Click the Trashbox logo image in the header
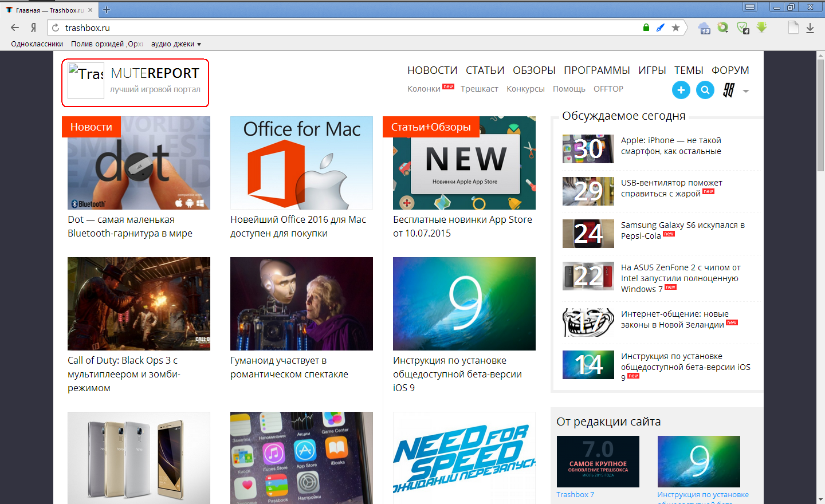The height and width of the screenshot is (504, 825). (86, 81)
